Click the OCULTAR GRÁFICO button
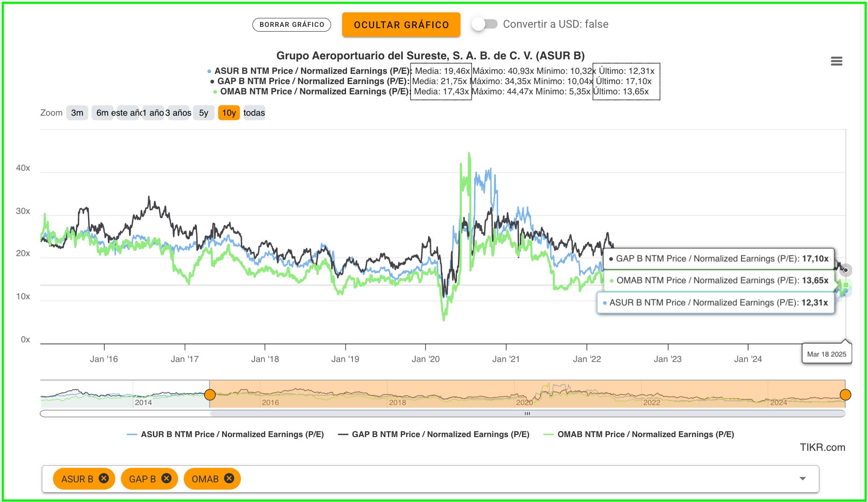868x502 pixels. click(401, 25)
